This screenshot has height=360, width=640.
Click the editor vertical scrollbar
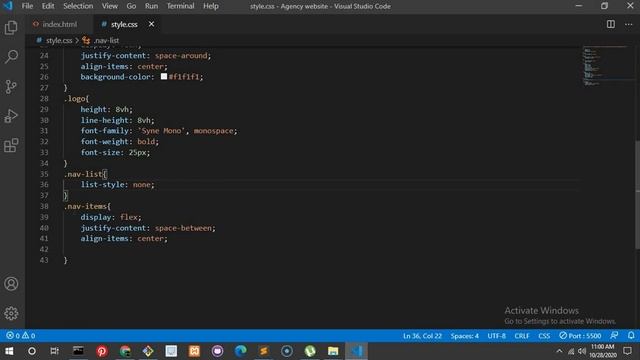coord(637,194)
